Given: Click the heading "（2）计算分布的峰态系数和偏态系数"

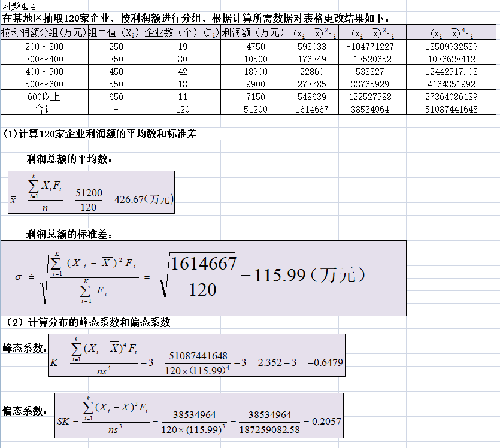Looking at the screenshot, I should click(88, 322).
